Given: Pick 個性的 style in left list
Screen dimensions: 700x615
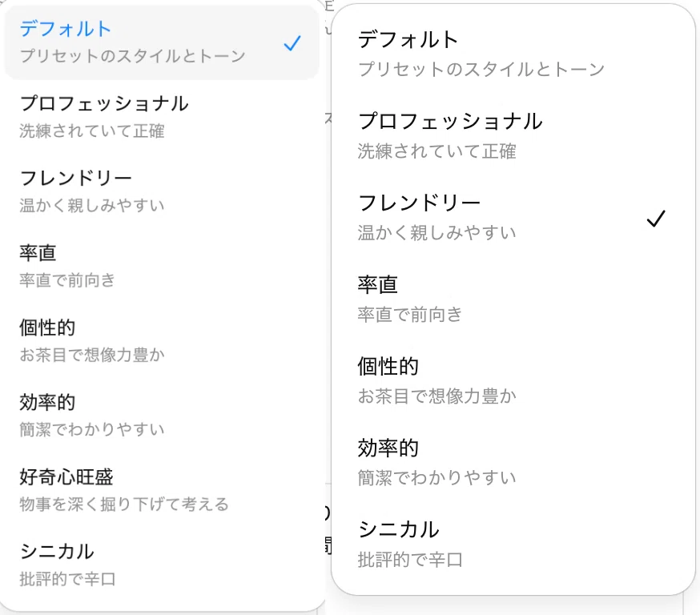Looking at the screenshot, I should click(162, 341).
